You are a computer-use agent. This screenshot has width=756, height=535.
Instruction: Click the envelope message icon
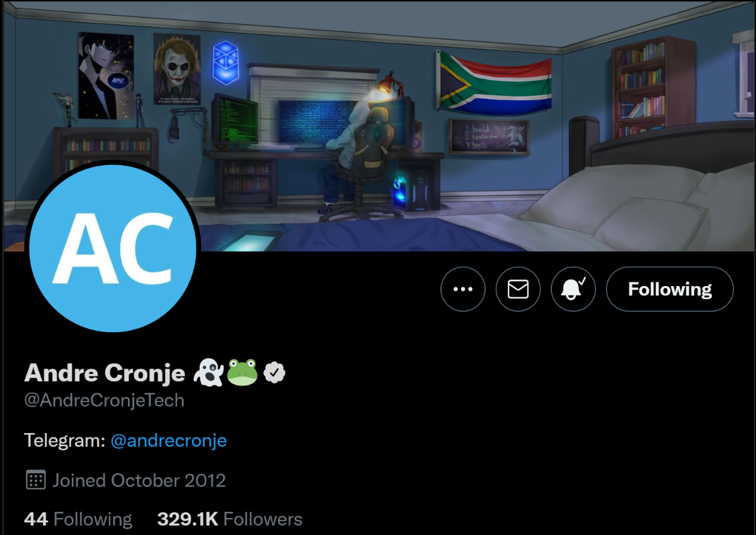tap(518, 289)
